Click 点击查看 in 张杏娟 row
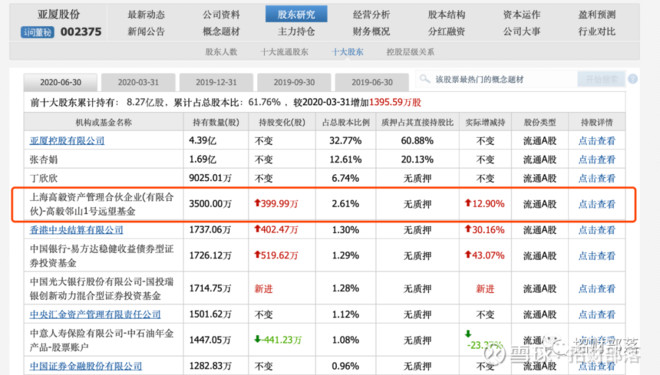The height and width of the screenshot is (375, 660). coord(596,160)
